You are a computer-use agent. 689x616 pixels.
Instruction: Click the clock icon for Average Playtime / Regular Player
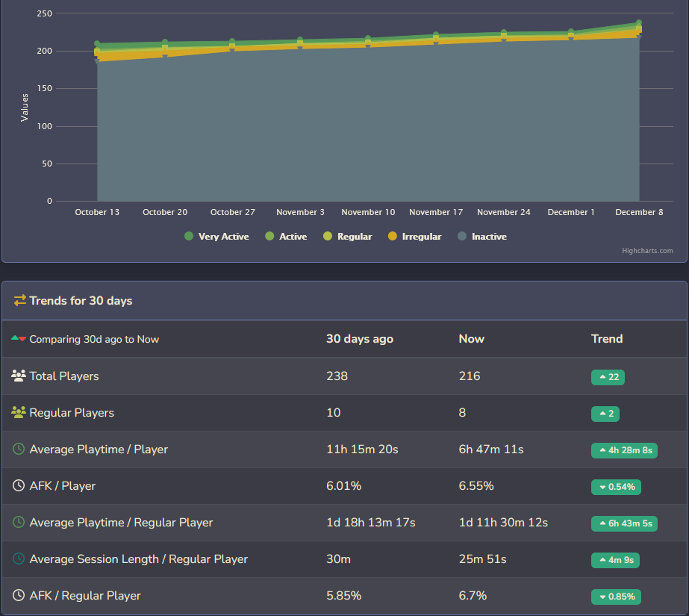click(x=18, y=522)
